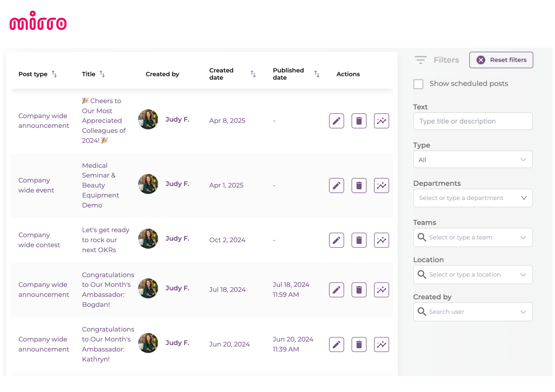Sort table by Created date column
Screen dimensions: 555x392
(253, 74)
